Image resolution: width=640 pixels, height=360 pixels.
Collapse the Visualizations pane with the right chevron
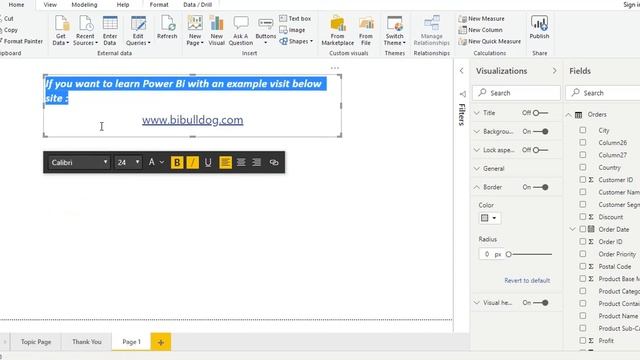click(x=554, y=71)
